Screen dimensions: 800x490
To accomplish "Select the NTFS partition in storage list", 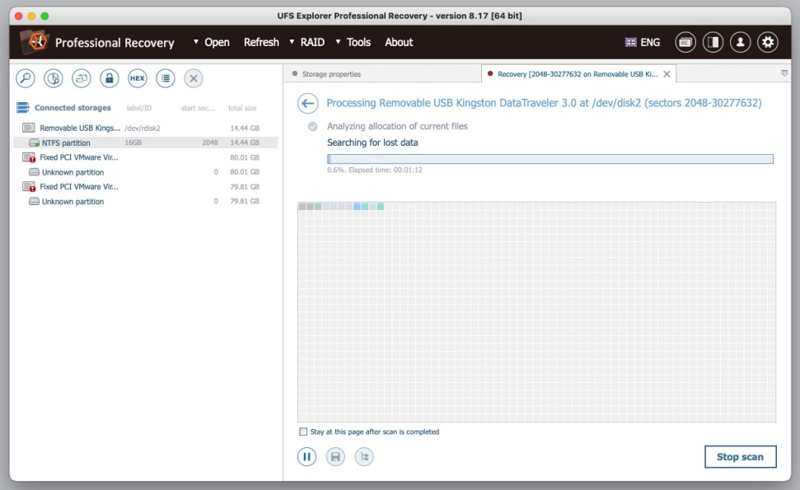I will [x=66, y=143].
